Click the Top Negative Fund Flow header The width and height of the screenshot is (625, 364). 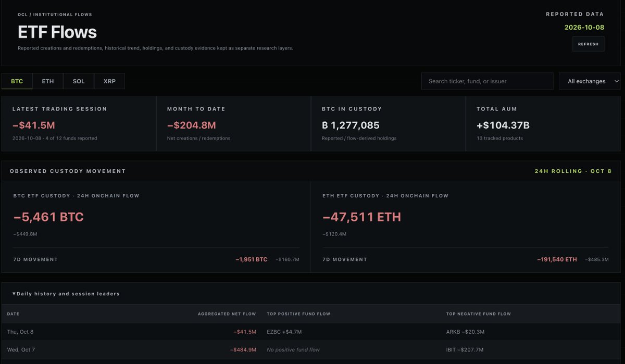(479, 314)
